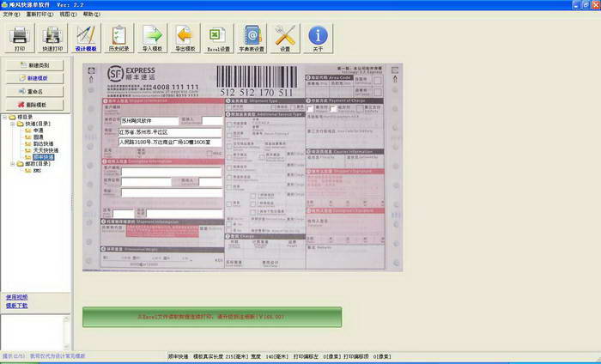
Task: Tick the first white payment method box
Action: [x=311, y=109]
